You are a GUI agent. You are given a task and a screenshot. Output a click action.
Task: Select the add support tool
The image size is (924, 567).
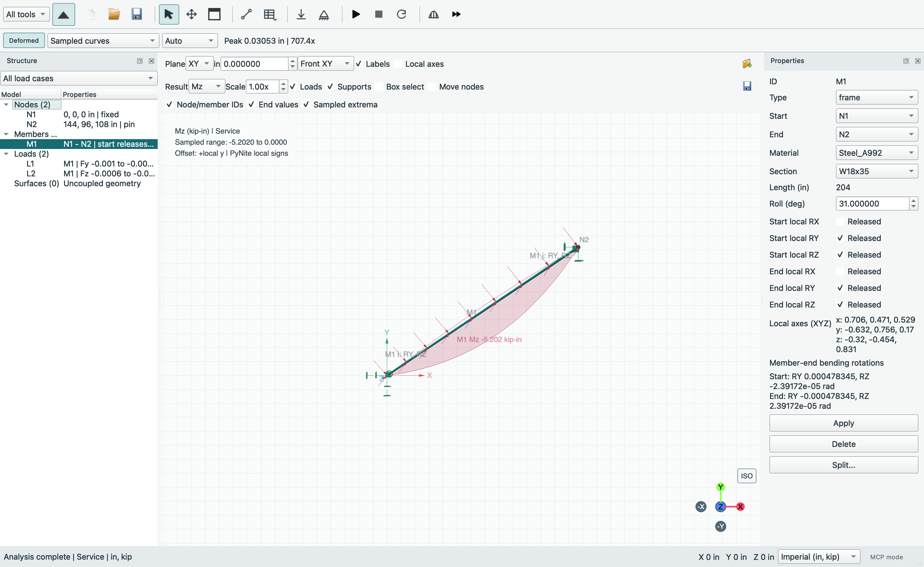(324, 15)
